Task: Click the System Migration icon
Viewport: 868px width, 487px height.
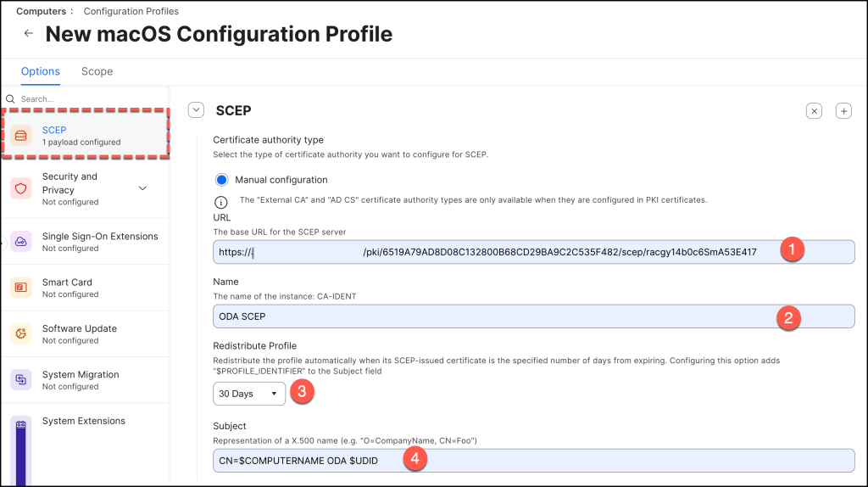Action: point(22,380)
